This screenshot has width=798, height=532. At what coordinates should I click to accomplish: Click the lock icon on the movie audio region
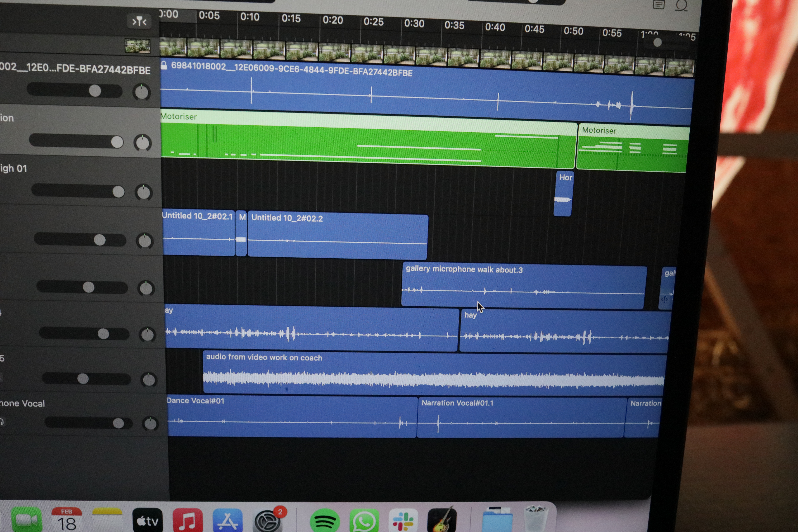[x=164, y=65]
